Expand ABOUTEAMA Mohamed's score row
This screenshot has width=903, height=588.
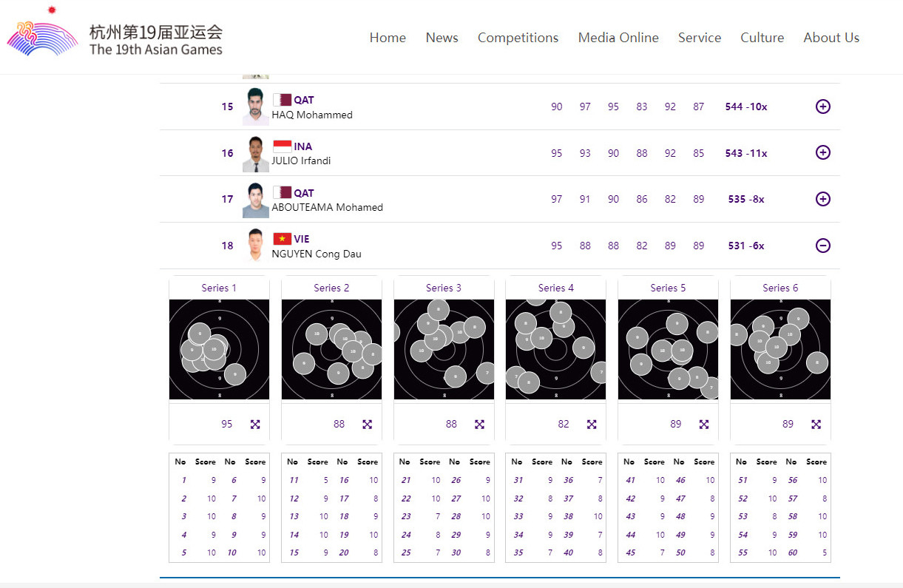[x=822, y=199]
